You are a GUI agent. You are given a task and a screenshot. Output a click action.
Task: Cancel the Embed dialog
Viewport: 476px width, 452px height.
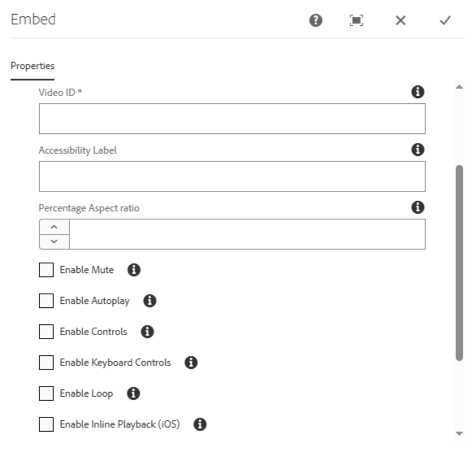pos(400,20)
